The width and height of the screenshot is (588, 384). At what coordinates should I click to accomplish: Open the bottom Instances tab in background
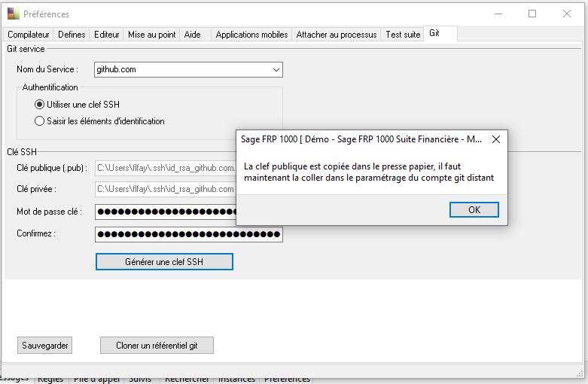click(x=236, y=379)
